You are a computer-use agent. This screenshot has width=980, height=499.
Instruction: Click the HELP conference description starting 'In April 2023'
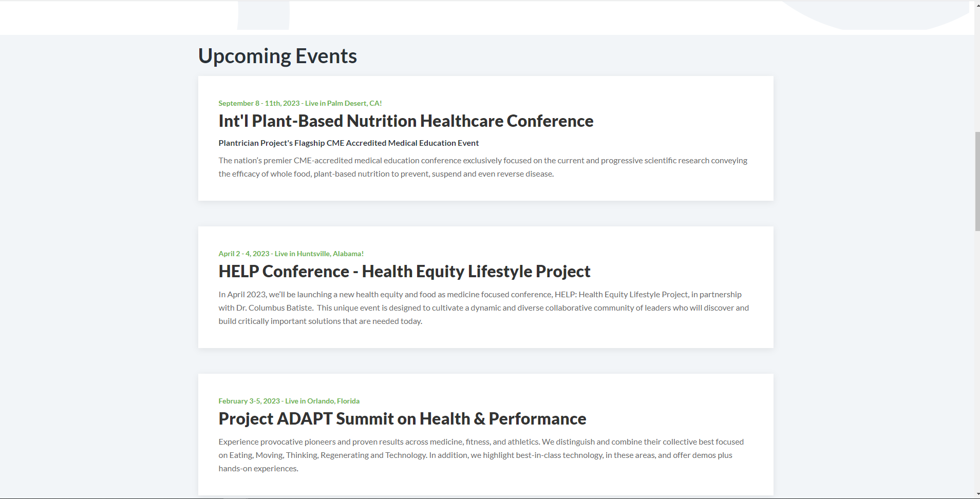pyautogui.click(x=483, y=308)
